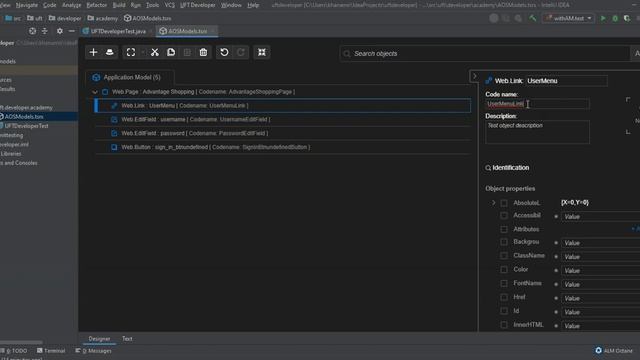Screen dimensions: 640x360
Task: Run the withAM.test configuration
Action: click(x=603, y=18)
